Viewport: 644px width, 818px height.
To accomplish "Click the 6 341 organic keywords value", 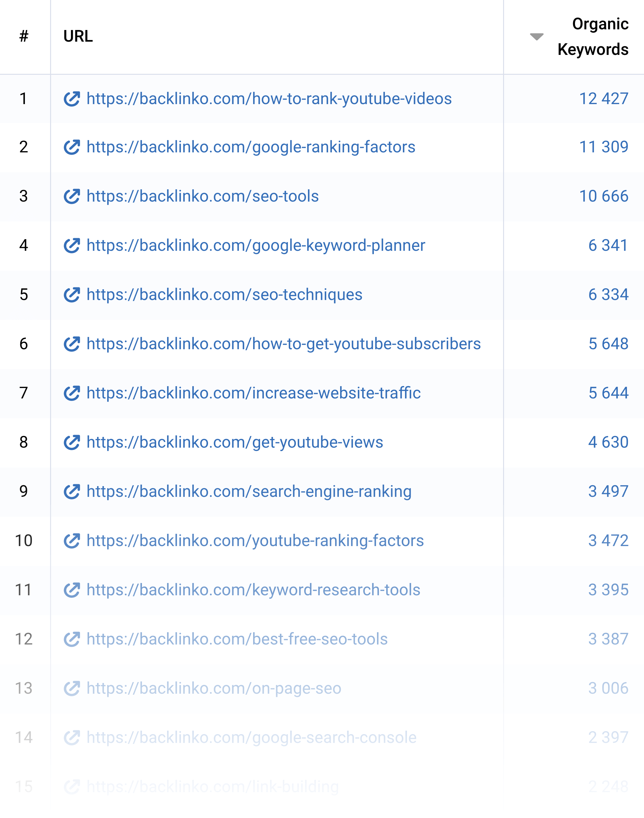I will 608,246.
